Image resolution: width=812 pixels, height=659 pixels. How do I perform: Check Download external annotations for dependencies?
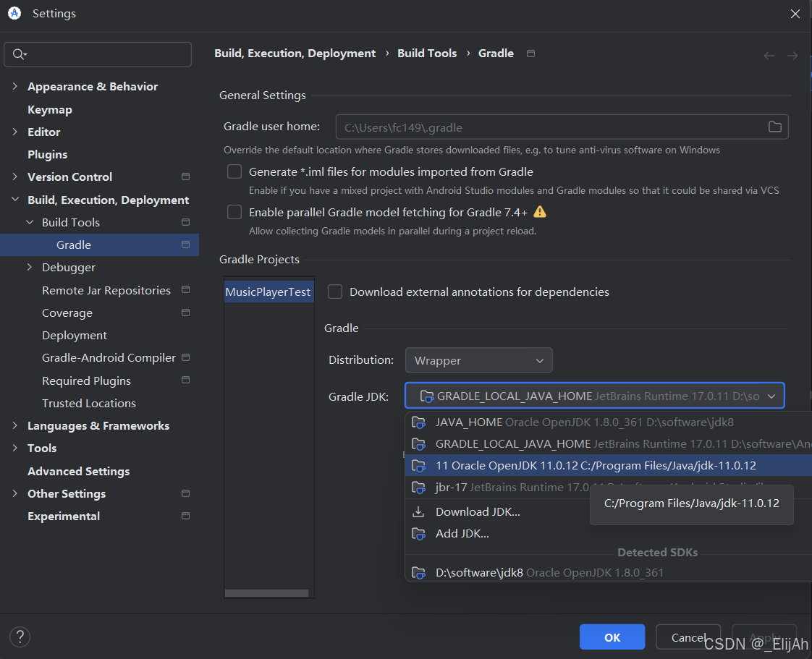pos(335,292)
